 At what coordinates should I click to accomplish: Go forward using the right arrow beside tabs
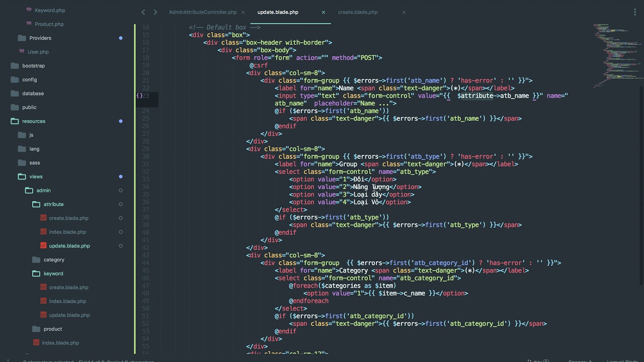click(155, 12)
